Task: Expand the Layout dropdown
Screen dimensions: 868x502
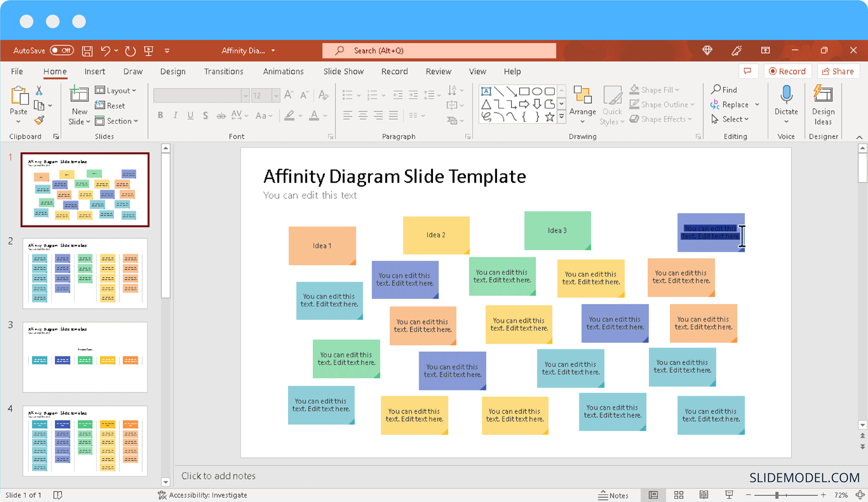Action: click(116, 91)
